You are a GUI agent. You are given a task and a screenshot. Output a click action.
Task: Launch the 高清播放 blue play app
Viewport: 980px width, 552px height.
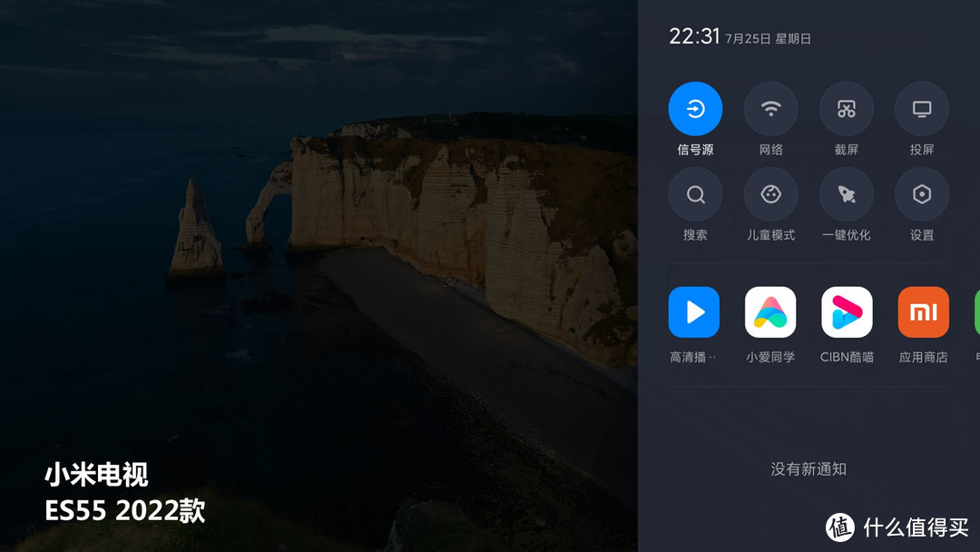pos(694,312)
